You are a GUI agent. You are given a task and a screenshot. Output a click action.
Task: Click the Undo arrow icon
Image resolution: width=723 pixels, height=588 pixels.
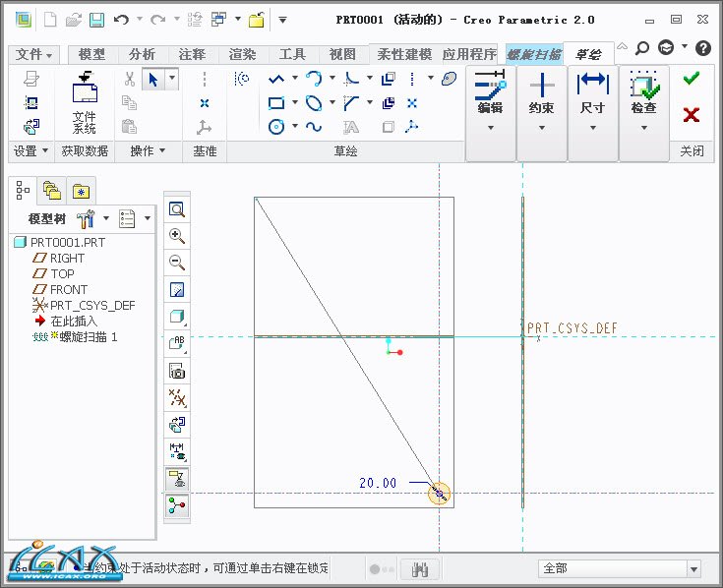click(121, 20)
